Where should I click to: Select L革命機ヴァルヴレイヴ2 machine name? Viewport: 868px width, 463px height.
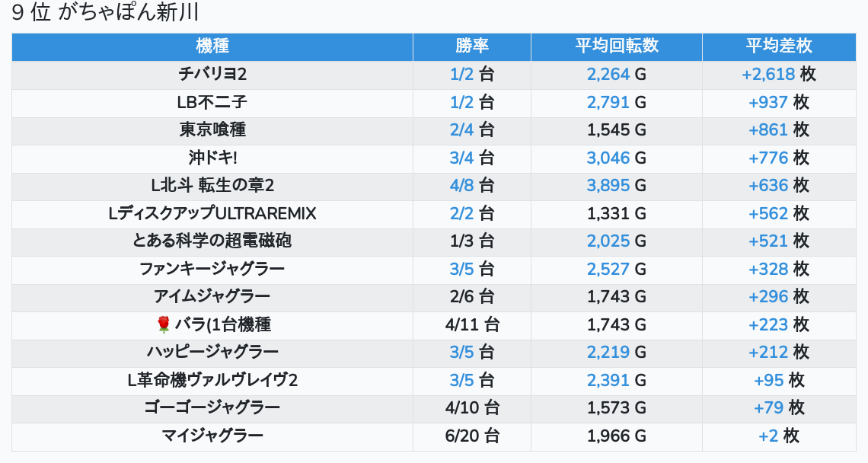[212, 381]
